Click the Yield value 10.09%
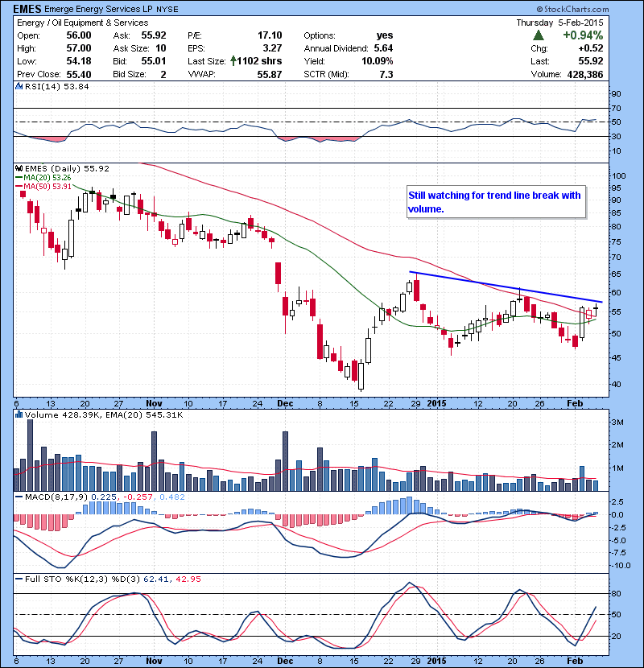644x668 pixels. click(378, 61)
